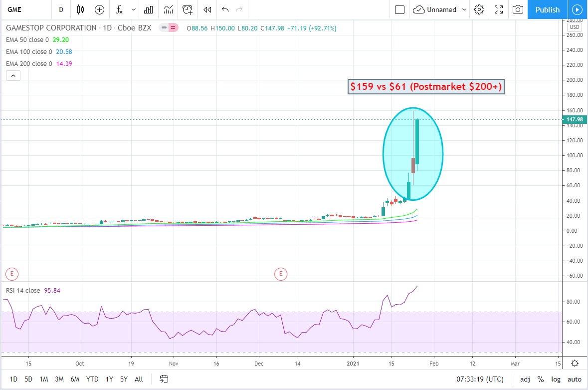Open the Unnamed cloud layout save

point(434,10)
